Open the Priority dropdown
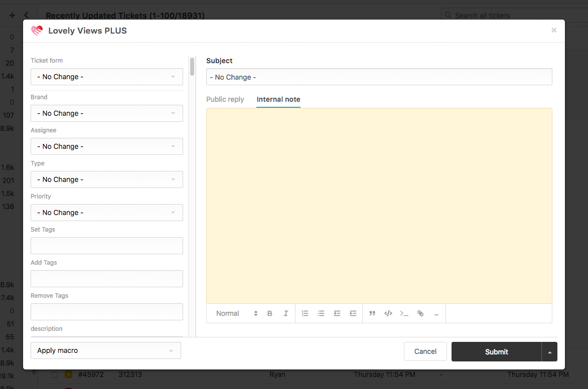Image resolution: width=588 pixels, height=389 pixels. 107,213
